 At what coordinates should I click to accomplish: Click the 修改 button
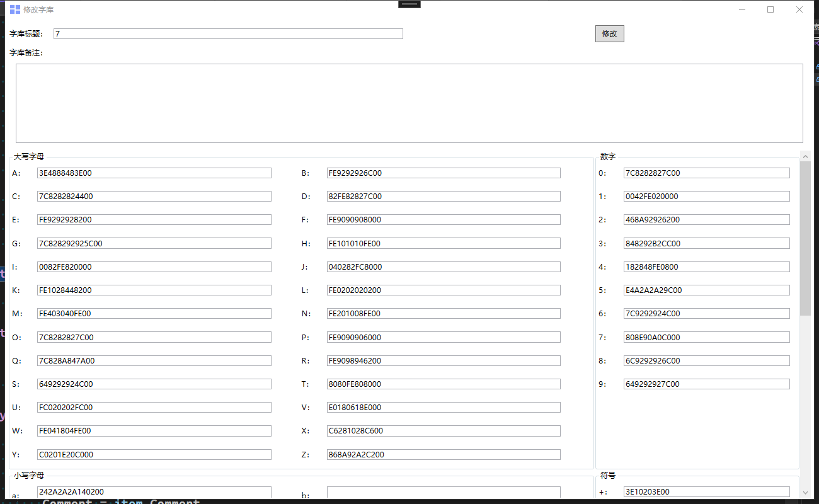point(609,33)
